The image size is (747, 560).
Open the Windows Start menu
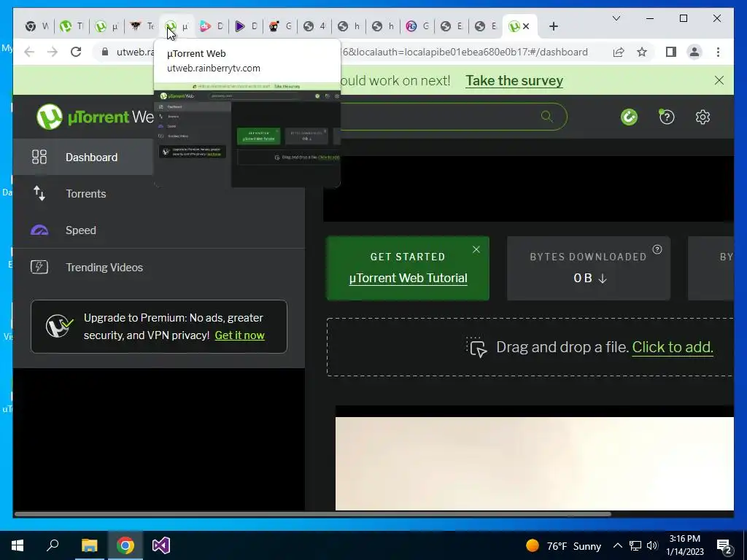(x=18, y=545)
